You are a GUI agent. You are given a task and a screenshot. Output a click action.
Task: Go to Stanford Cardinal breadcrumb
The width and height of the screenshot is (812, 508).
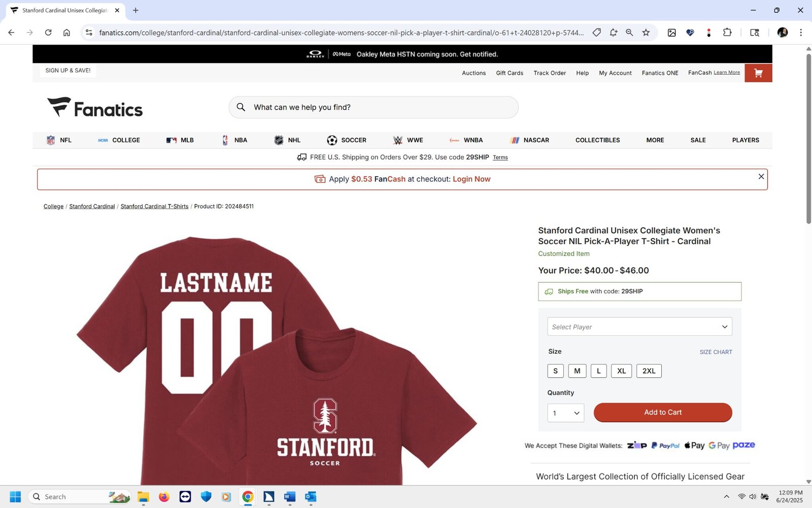pyautogui.click(x=92, y=206)
